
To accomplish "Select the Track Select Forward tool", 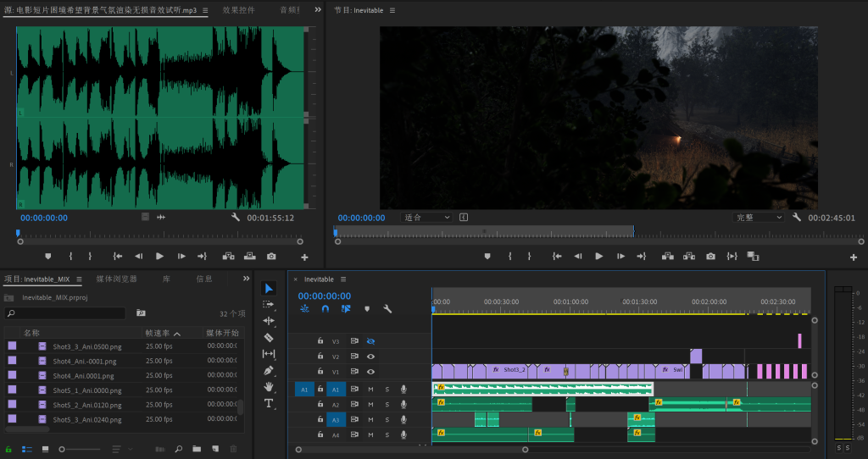I will (269, 304).
